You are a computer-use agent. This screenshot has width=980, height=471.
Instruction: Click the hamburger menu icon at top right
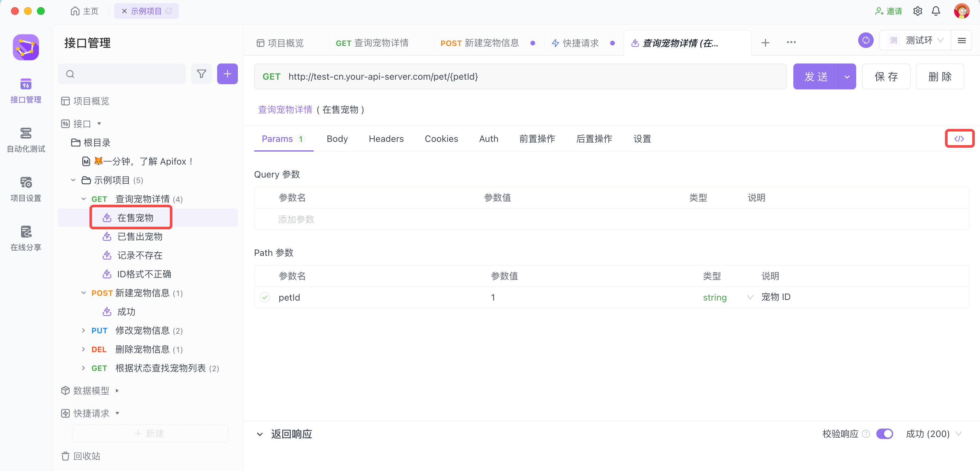tap(961, 41)
